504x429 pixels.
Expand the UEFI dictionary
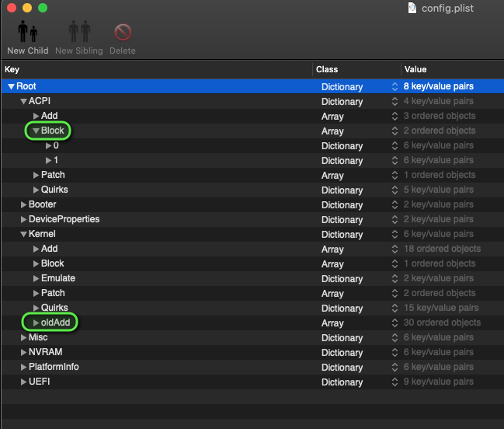click(x=23, y=382)
